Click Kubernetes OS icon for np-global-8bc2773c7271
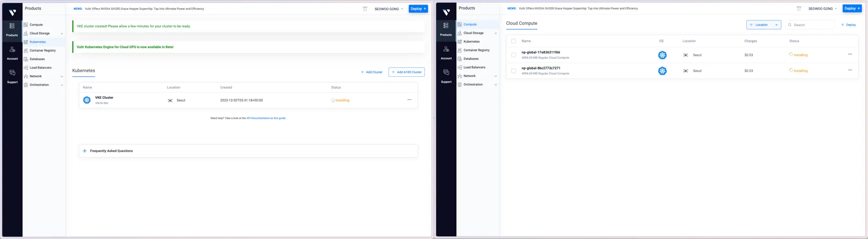868x239 pixels. 662,71
